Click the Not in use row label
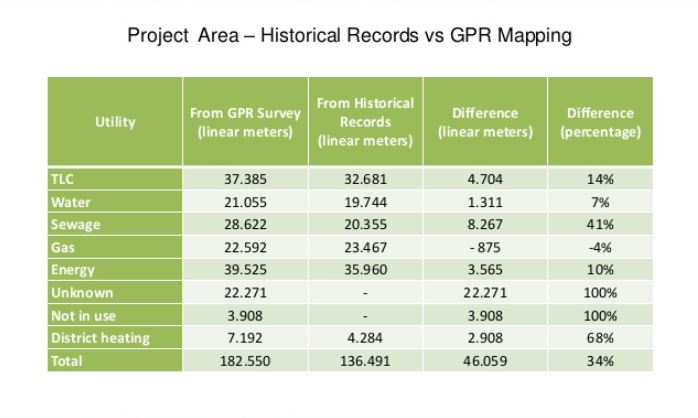 82,316
